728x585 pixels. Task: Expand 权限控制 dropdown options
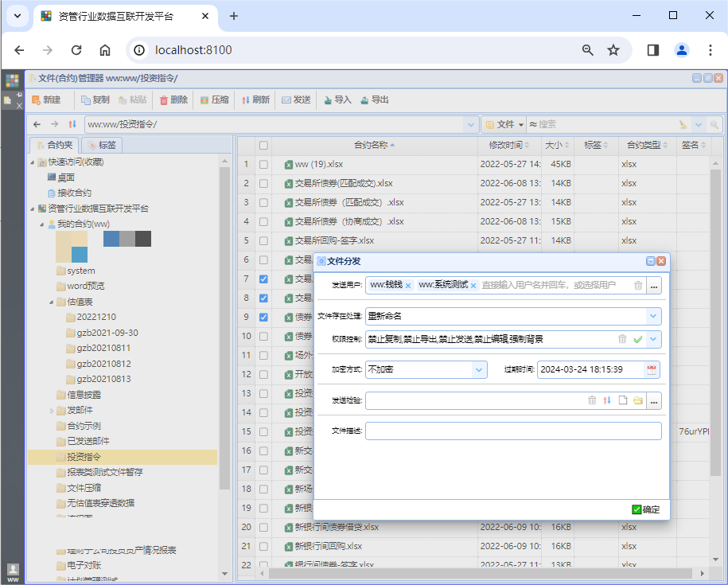point(652,339)
